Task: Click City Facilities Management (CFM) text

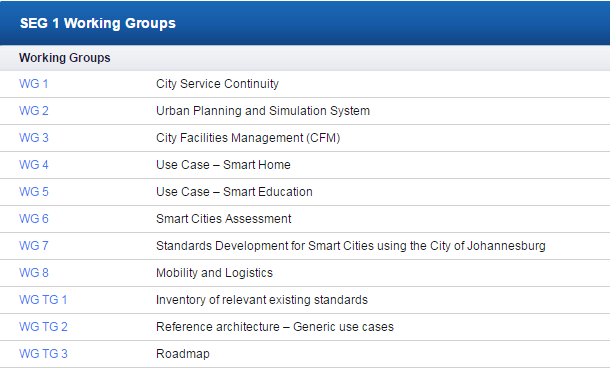Action: (248, 138)
